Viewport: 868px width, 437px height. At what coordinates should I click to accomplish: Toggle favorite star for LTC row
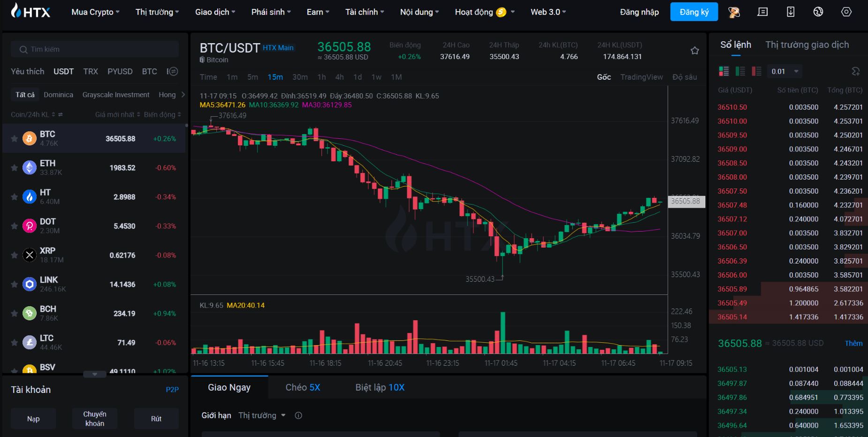point(15,343)
